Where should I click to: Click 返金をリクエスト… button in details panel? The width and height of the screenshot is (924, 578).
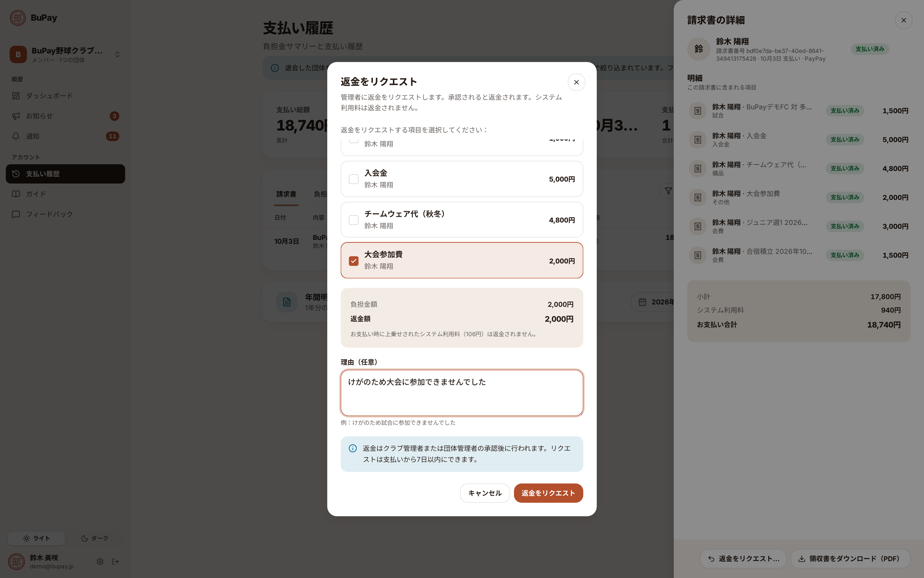click(x=743, y=559)
